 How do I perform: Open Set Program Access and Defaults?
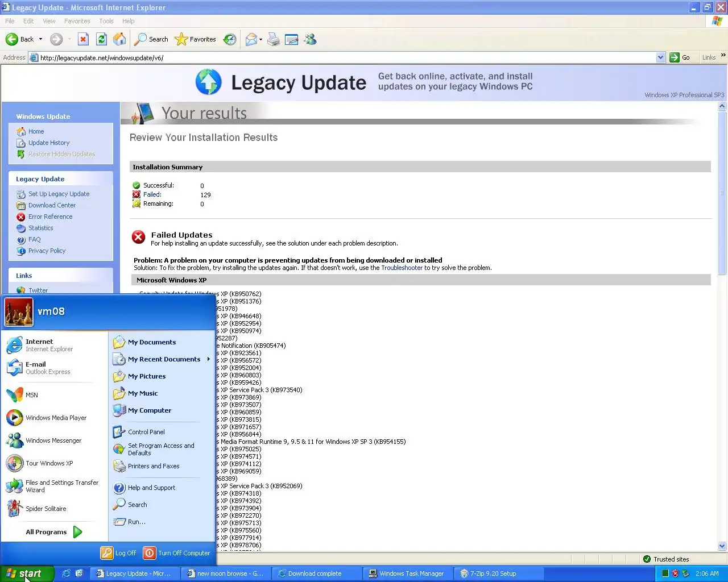(x=162, y=449)
